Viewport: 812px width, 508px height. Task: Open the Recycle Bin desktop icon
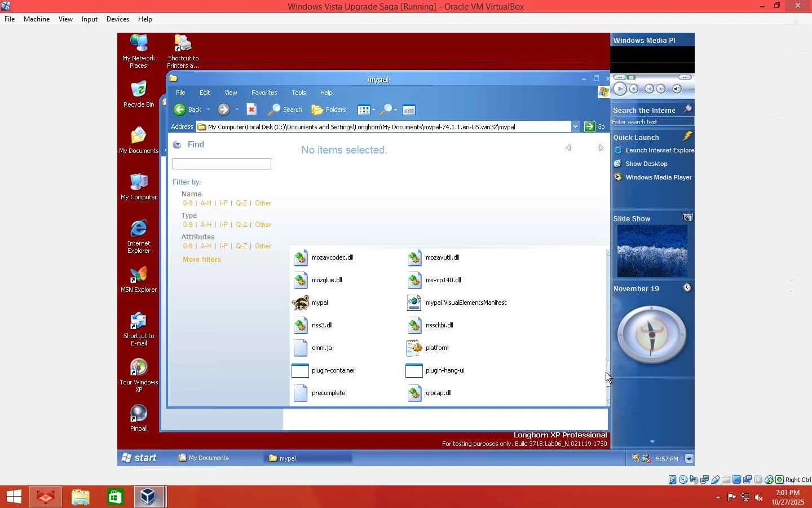(x=139, y=89)
